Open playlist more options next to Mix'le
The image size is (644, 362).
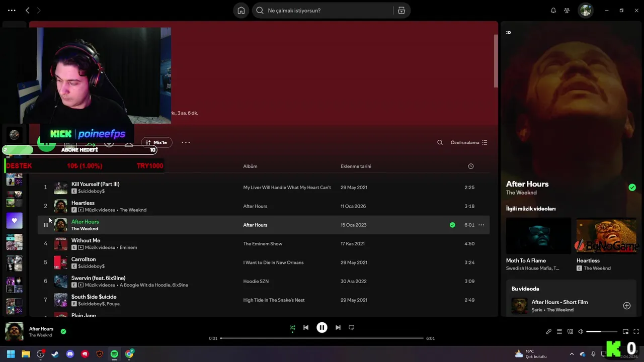(186, 142)
